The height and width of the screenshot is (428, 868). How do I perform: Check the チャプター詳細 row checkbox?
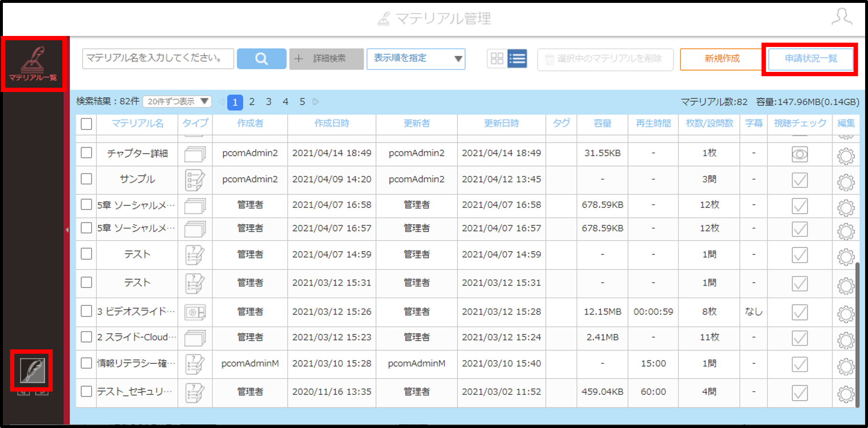[86, 152]
